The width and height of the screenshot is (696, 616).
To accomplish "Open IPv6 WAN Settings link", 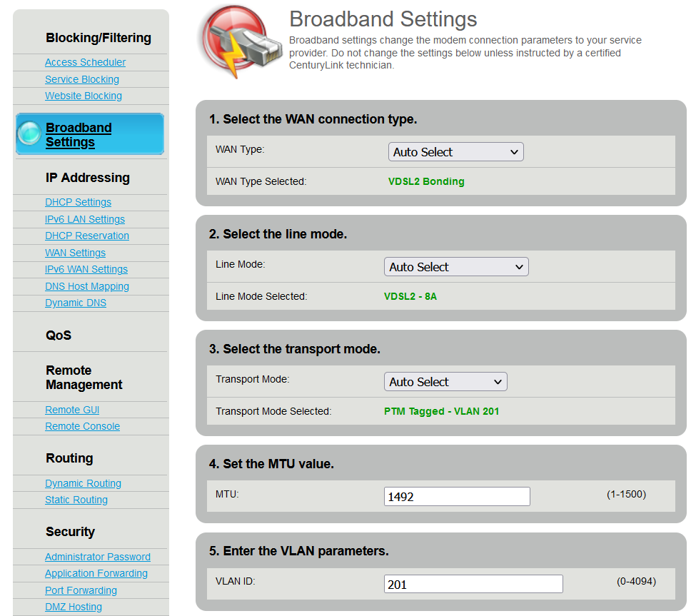I will pyautogui.click(x=86, y=269).
